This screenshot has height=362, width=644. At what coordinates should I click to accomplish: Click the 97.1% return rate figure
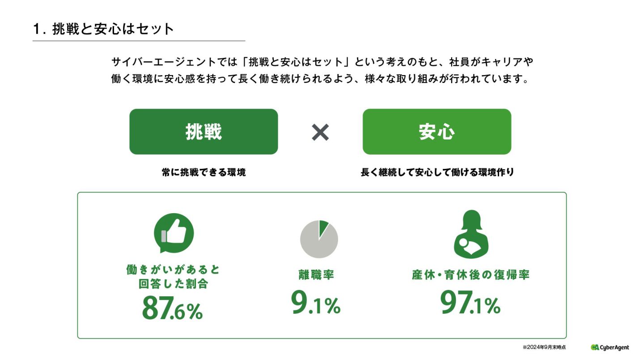pyautogui.click(x=470, y=303)
